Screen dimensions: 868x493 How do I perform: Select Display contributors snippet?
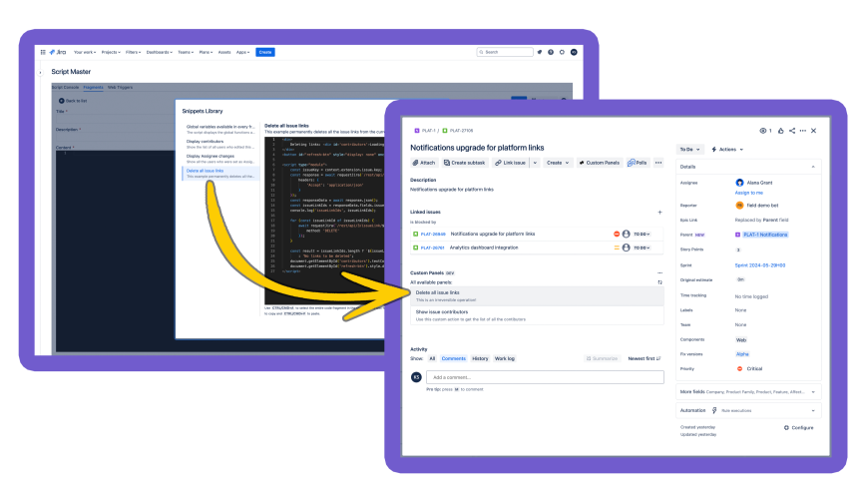[x=220, y=144]
